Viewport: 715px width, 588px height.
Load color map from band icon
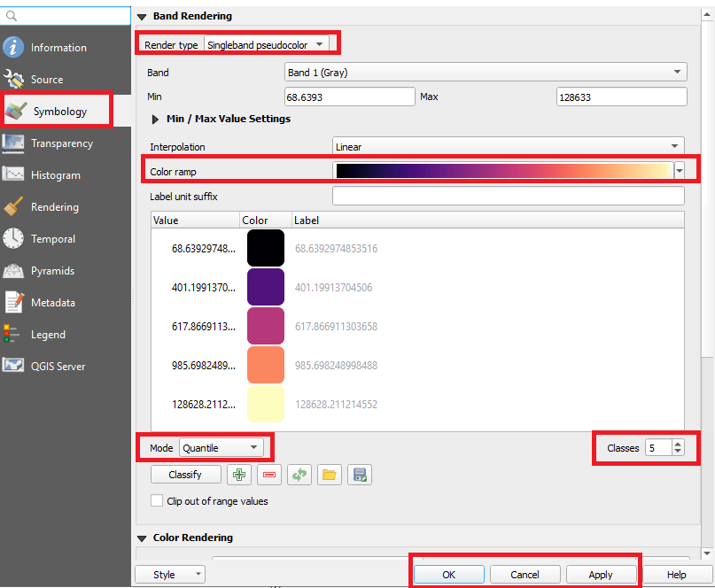299,475
